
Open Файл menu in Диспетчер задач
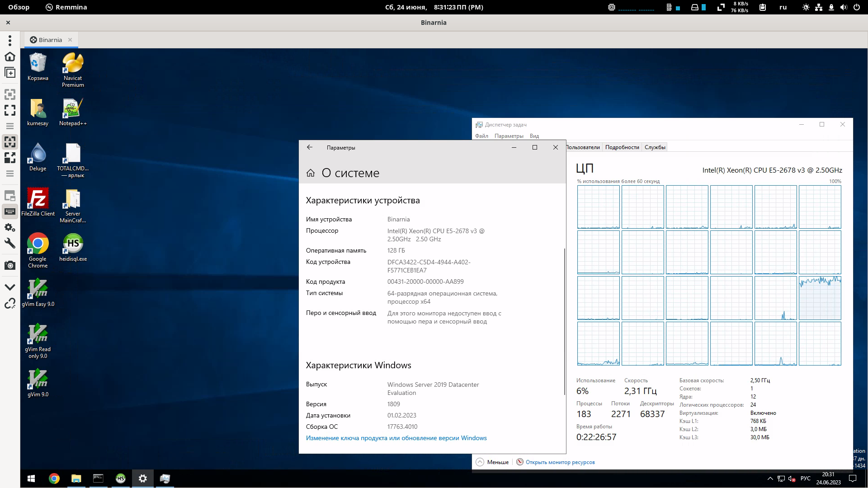pos(481,136)
